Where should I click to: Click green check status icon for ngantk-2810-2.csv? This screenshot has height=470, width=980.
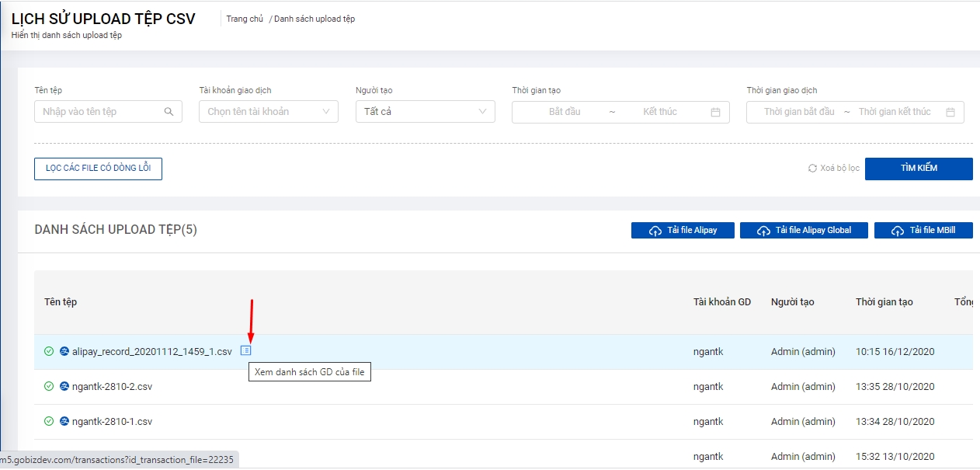tap(49, 386)
